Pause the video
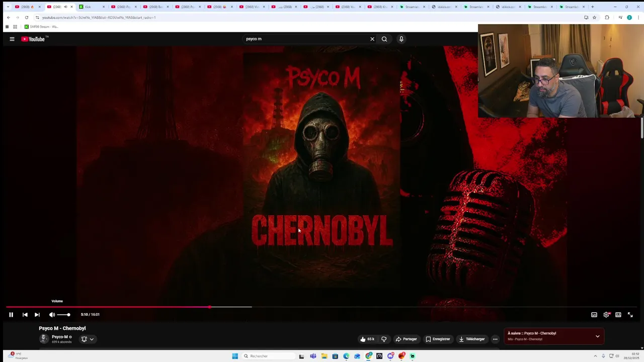 coord(11,315)
